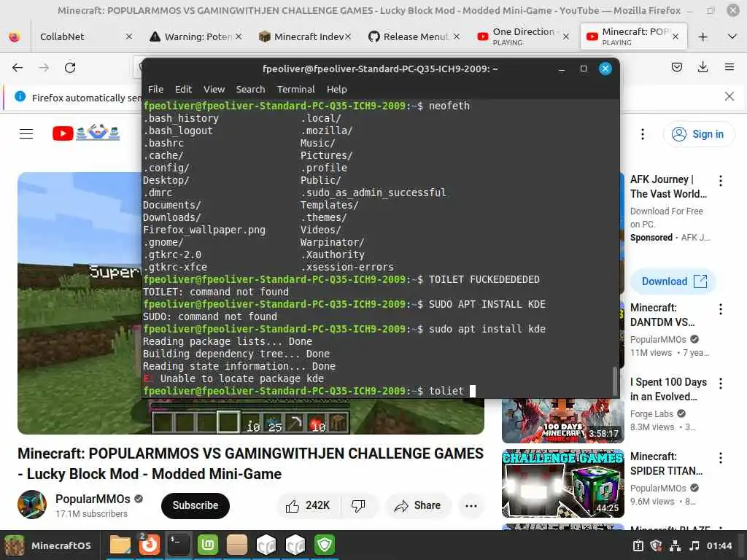Go back in Firefox

click(x=18, y=68)
